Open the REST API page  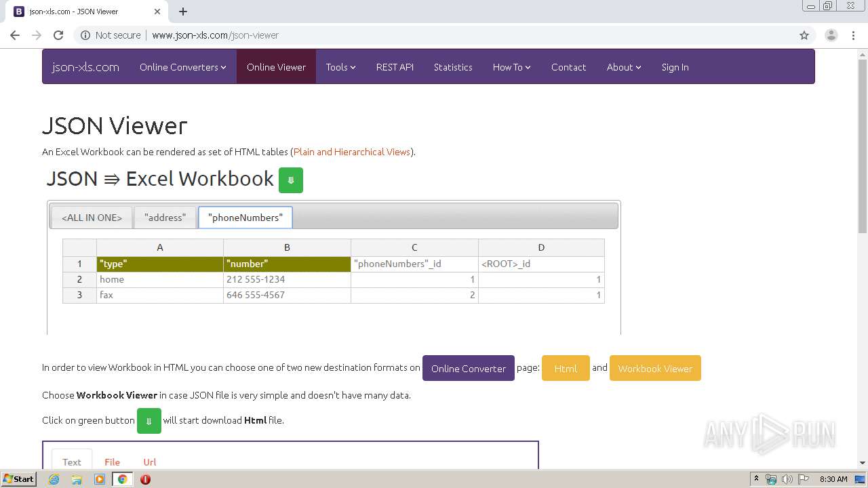[395, 67]
